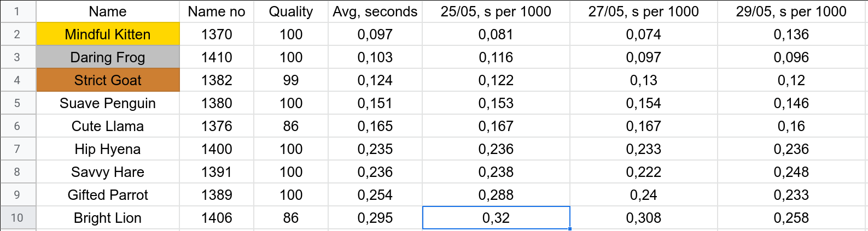Click the gray Daring Frog cell
This screenshot has width=868, height=231.
(x=108, y=57)
